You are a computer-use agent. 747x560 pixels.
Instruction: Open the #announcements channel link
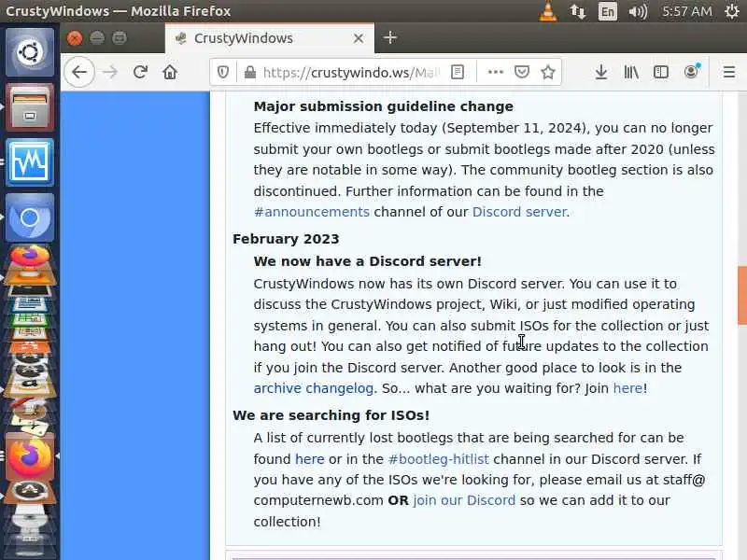click(x=312, y=212)
